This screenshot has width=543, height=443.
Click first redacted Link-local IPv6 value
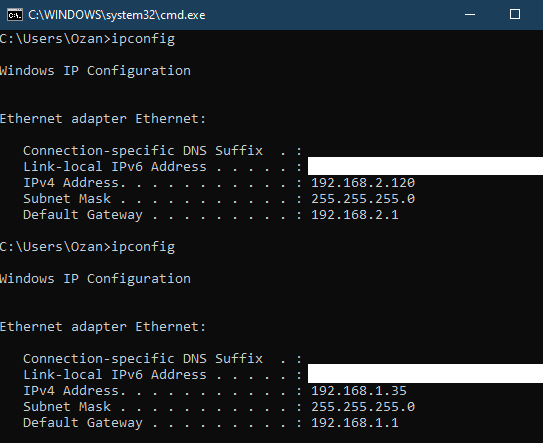(x=425, y=166)
